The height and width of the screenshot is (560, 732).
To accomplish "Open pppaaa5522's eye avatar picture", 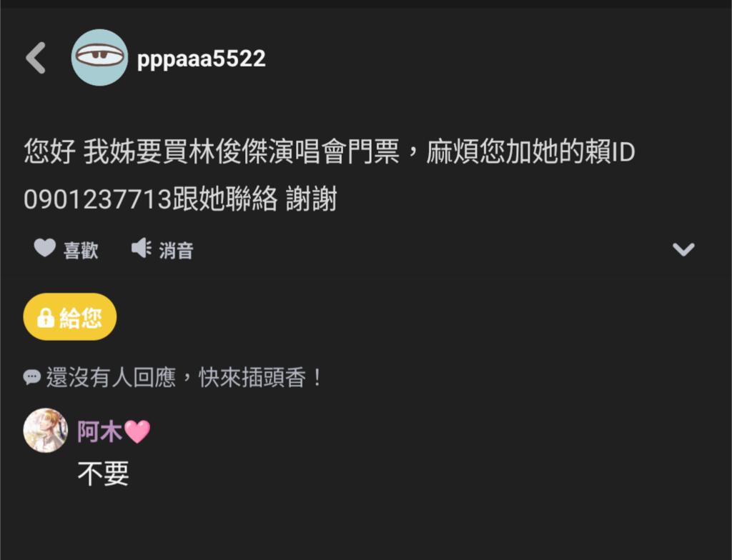I will [x=99, y=57].
